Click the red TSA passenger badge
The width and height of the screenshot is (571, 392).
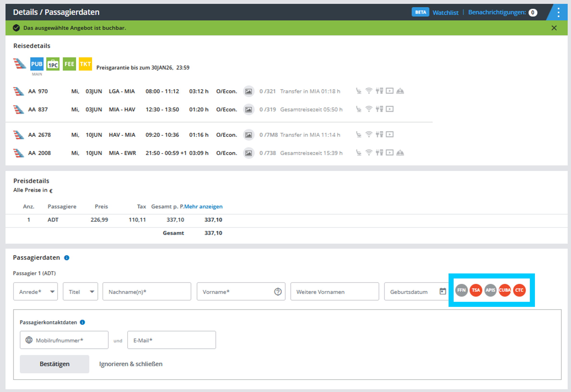(476, 290)
